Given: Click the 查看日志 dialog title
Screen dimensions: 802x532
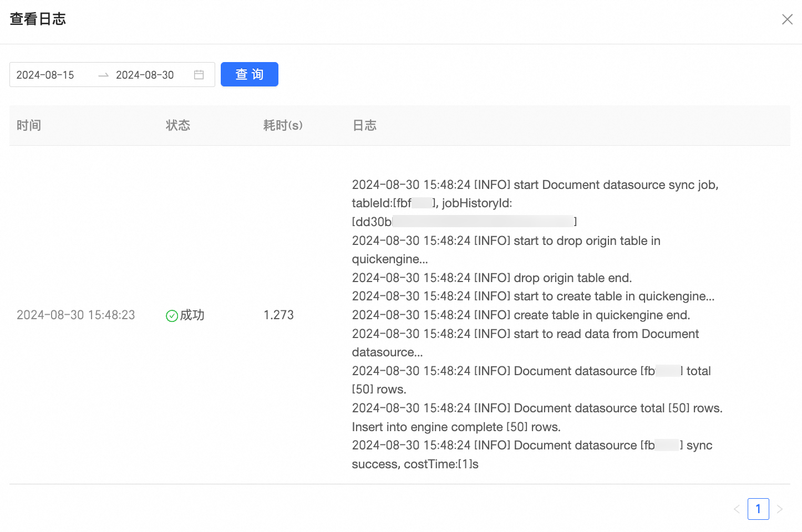Looking at the screenshot, I should point(38,19).
